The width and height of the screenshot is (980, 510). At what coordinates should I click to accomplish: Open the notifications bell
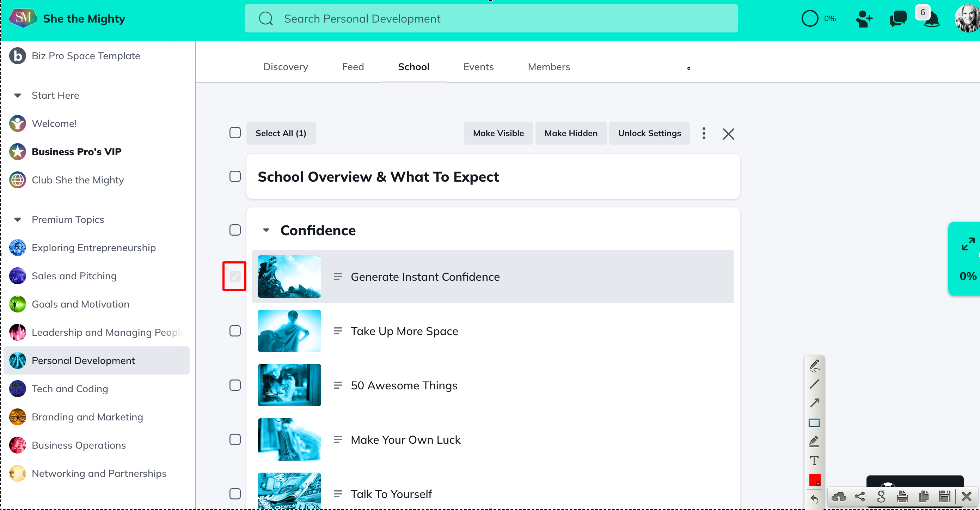pyautogui.click(x=932, y=20)
